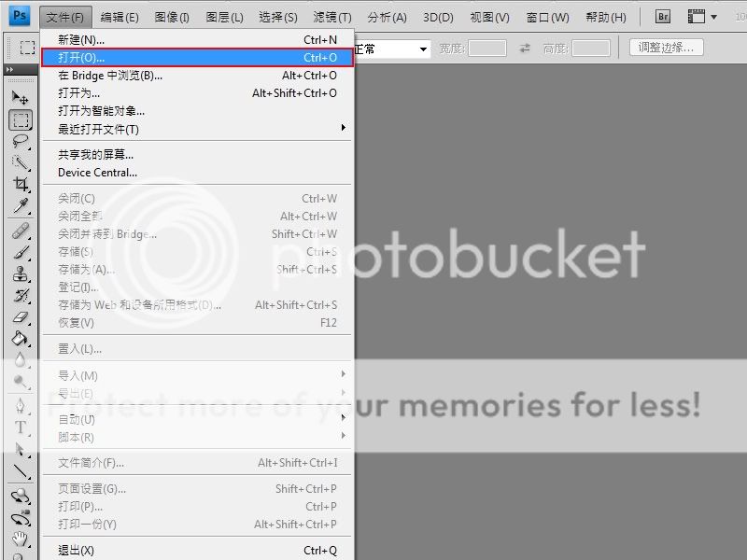Screen dimensions: 747x560
Task: Select the Blur tool
Action: click(x=20, y=359)
